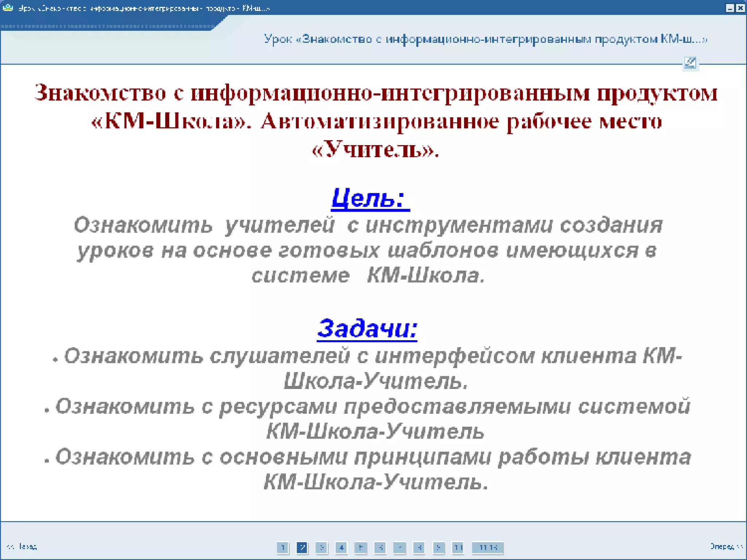
Task: Go to slide page 1
Action: click(283, 547)
